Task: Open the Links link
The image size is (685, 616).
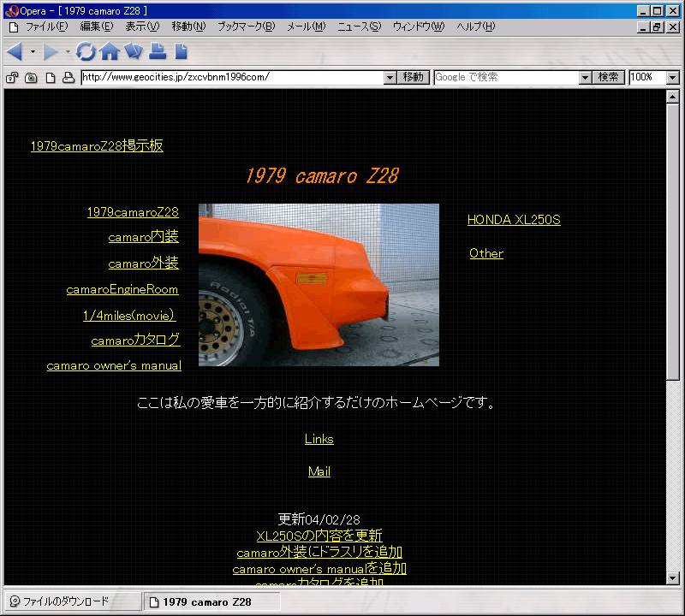Action: (319, 439)
